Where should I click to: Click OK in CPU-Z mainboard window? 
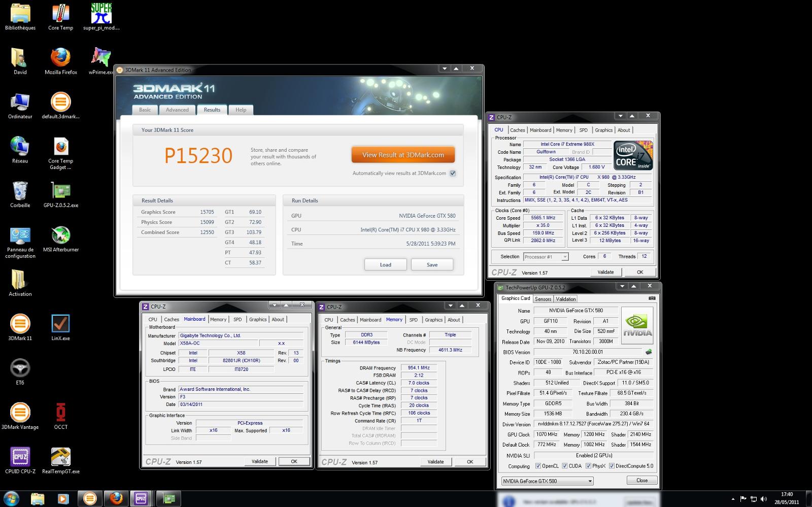pos(294,461)
